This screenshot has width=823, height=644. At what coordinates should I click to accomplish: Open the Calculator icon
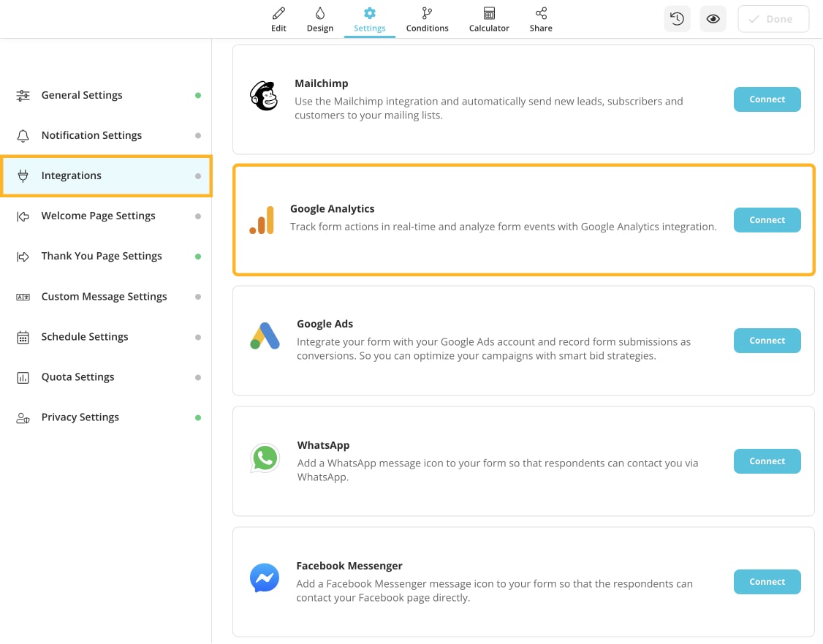[488, 13]
